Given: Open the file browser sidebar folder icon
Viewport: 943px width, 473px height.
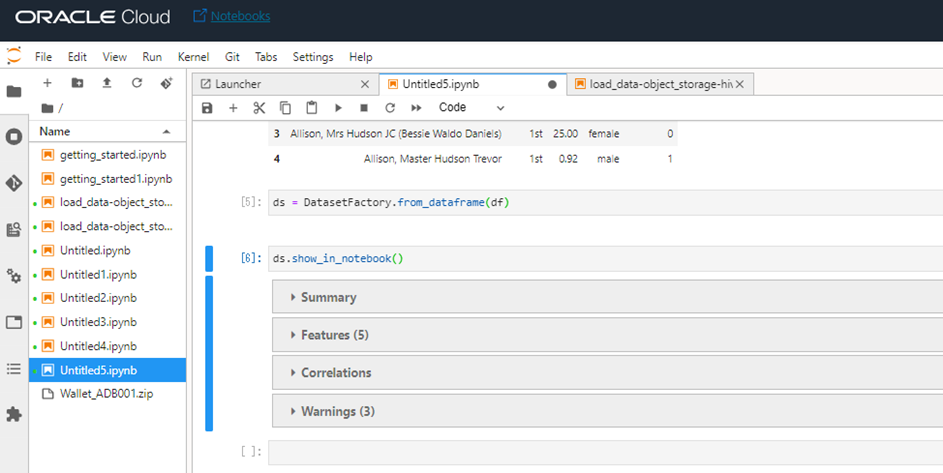Looking at the screenshot, I should [x=14, y=91].
